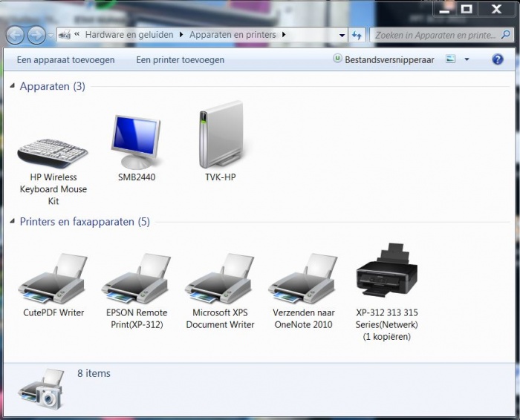
Task: Open the address bar history dropdown
Action: (x=342, y=35)
